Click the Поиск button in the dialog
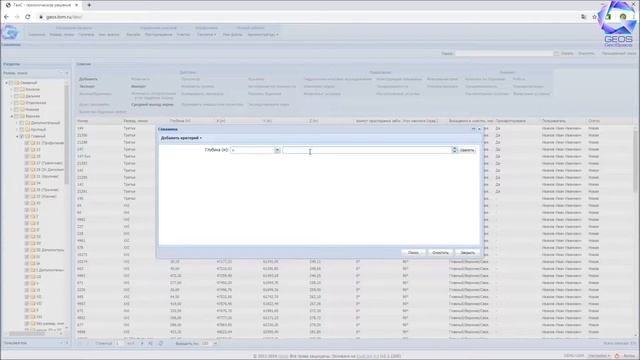640x360 pixels. (x=413, y=253)
